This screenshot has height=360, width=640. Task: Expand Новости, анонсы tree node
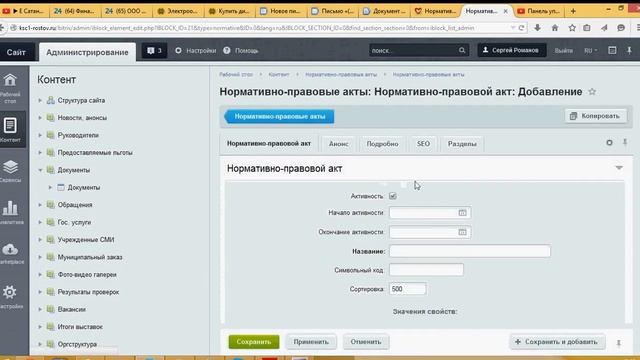(x=40, y=118)
